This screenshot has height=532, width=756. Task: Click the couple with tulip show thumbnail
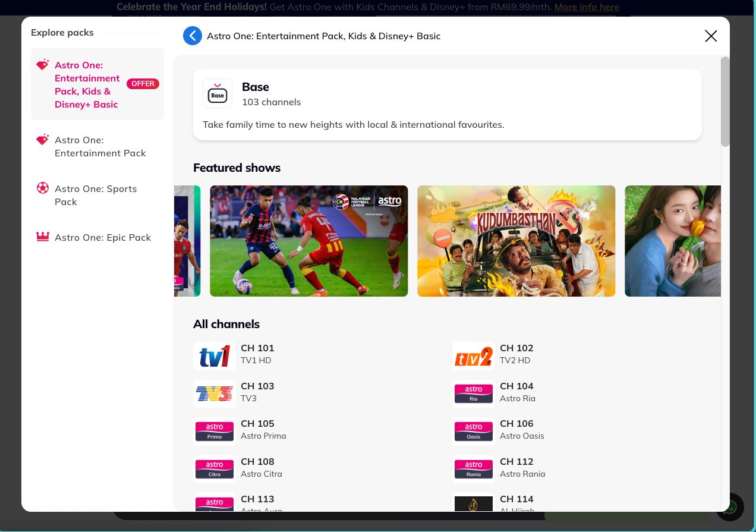pos(672,241)
